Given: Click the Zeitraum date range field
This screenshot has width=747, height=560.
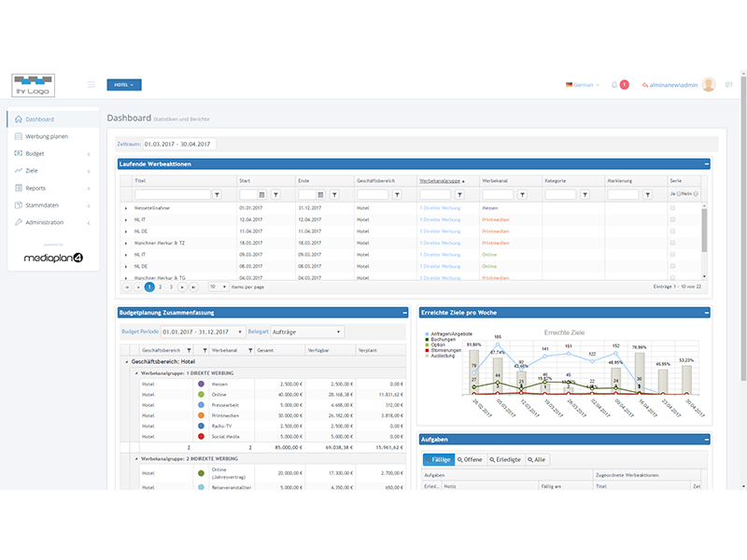Looking at the screenshot, I should coord(178,144).
